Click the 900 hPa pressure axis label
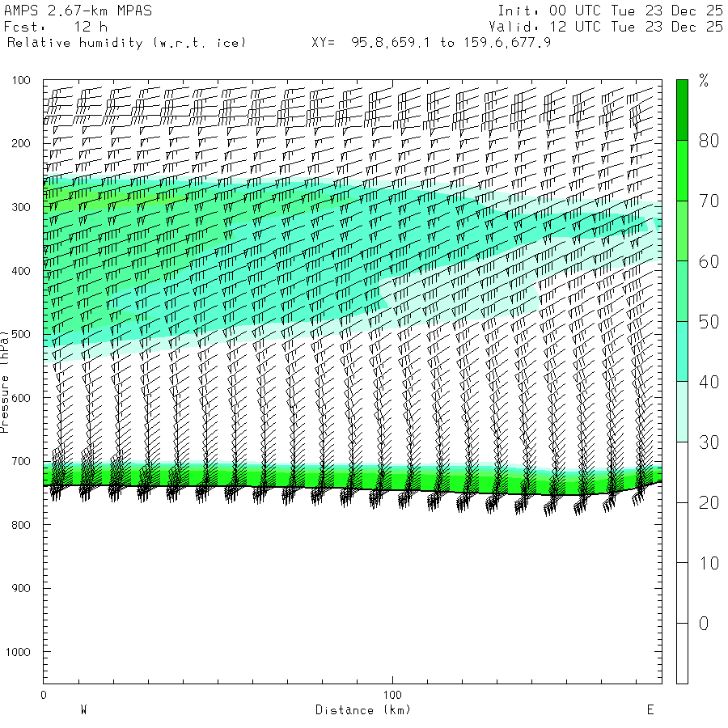 [x=21, y=588]
